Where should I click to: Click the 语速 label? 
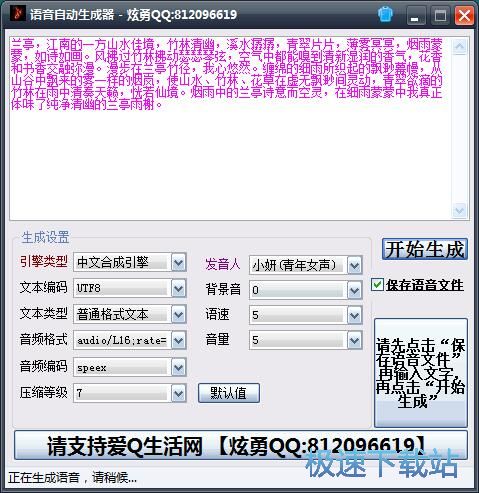point(217,314)
